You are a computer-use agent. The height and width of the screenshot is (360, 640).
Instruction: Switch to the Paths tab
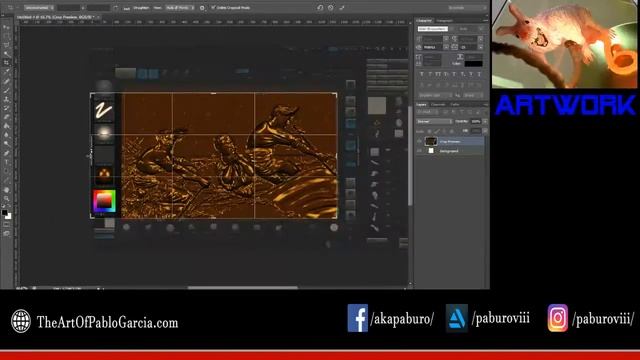[x=455, y=104]
